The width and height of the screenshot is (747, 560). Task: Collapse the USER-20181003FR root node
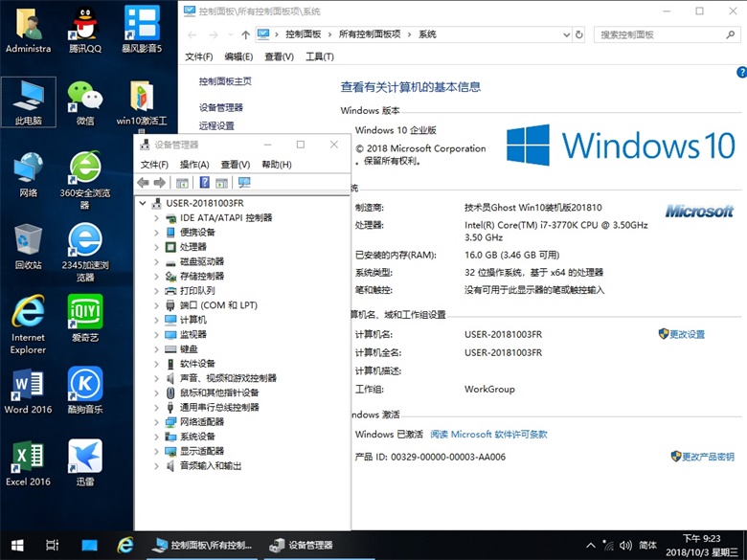point(144,203)
